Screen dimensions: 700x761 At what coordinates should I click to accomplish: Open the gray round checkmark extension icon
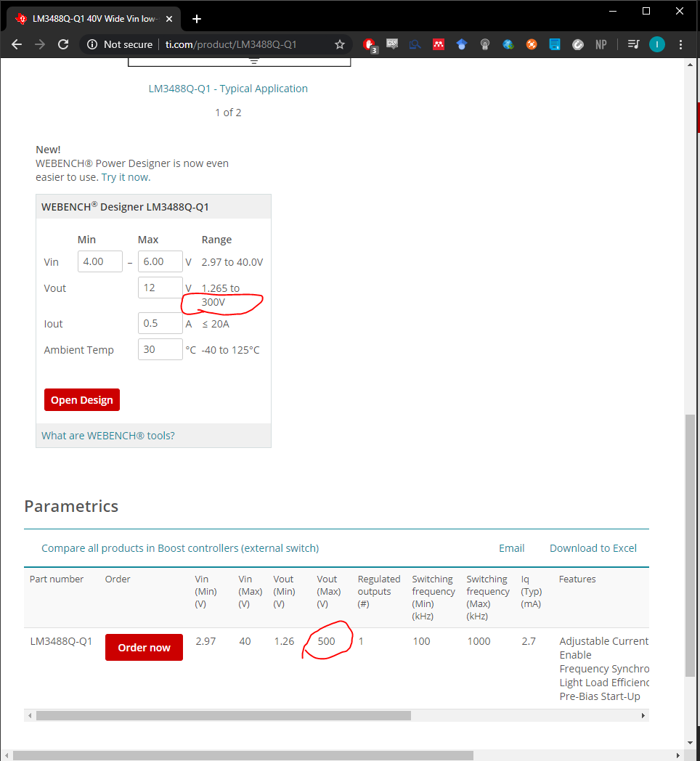point(578,44)
